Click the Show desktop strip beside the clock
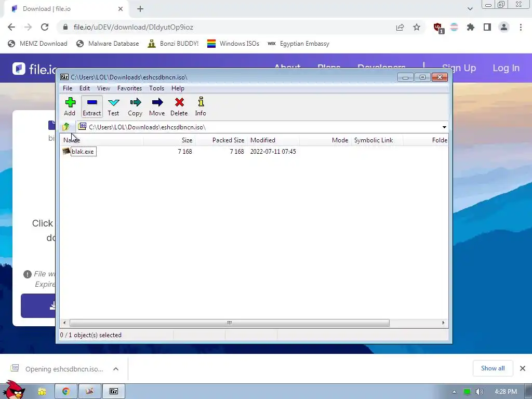 click(x=528, y=392)
